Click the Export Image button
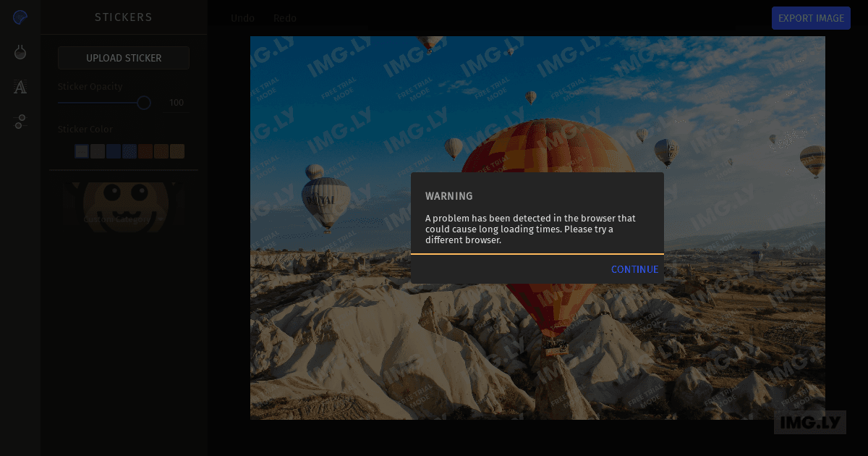 pos(811,18)
